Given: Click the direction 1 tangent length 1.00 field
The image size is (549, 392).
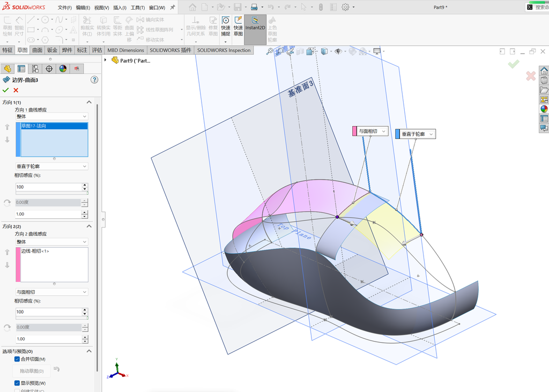Looking at the screenshot, I should point(49,213).
